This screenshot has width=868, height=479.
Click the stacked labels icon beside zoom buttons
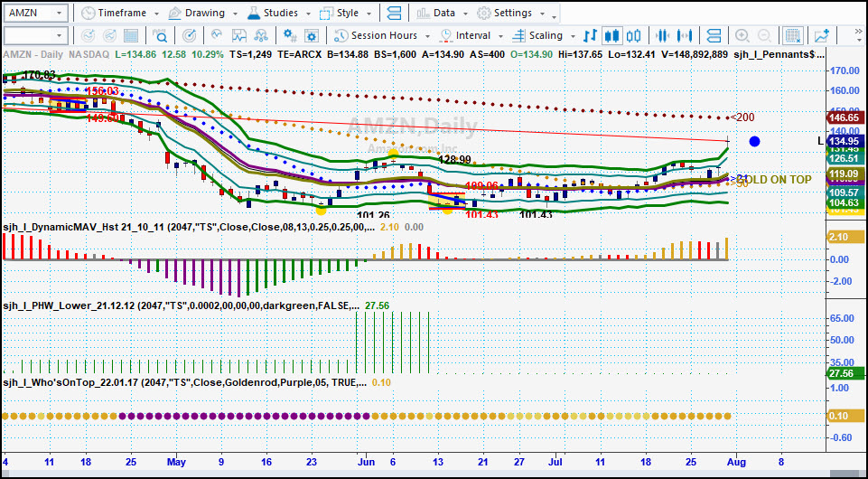click(x=714, y=36)
